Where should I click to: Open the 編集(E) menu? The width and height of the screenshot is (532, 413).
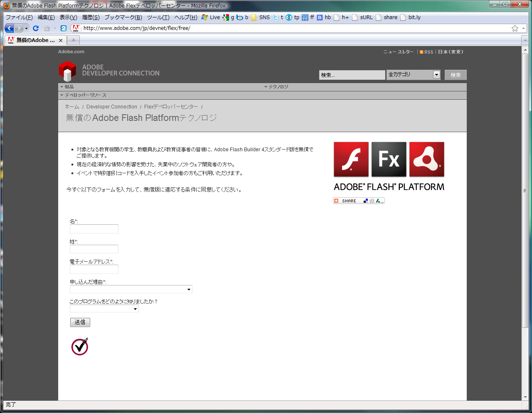tap(46, 17)
